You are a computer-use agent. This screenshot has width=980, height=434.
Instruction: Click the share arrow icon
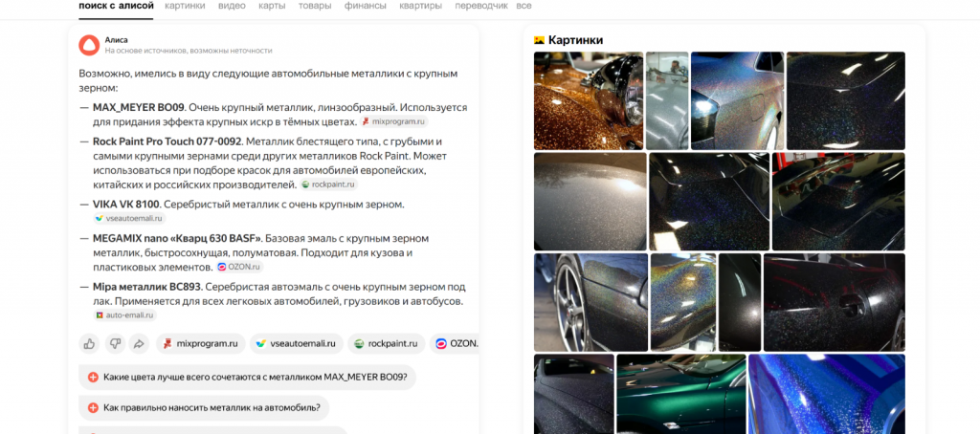click(139, 343)
